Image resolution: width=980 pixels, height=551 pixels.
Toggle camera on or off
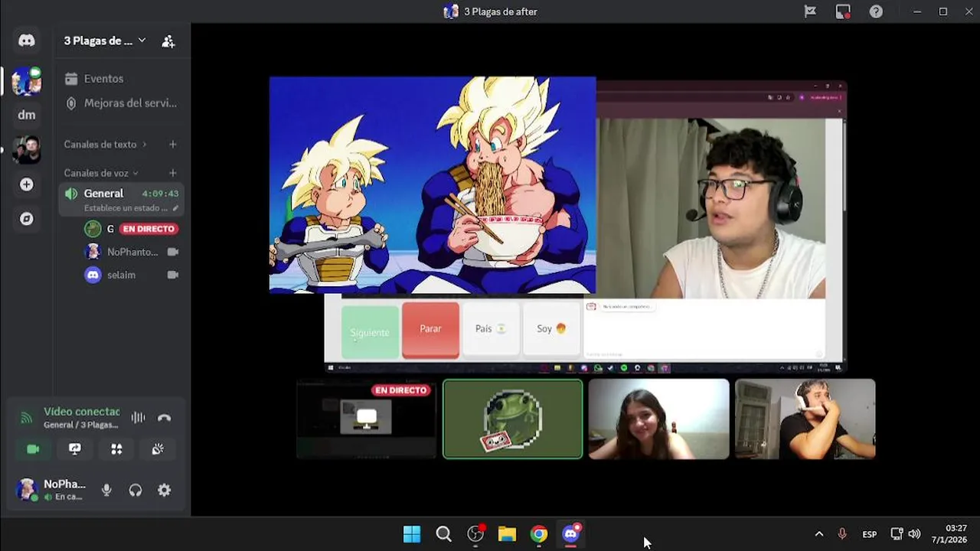tap(33, 449)
